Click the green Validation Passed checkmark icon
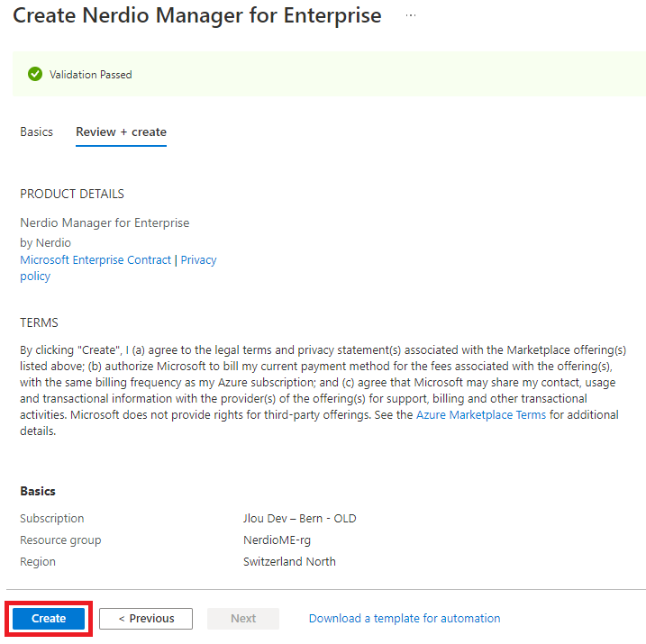Image resolution: width=646 pixels, height=644 pixels. (x=35, y=74)
